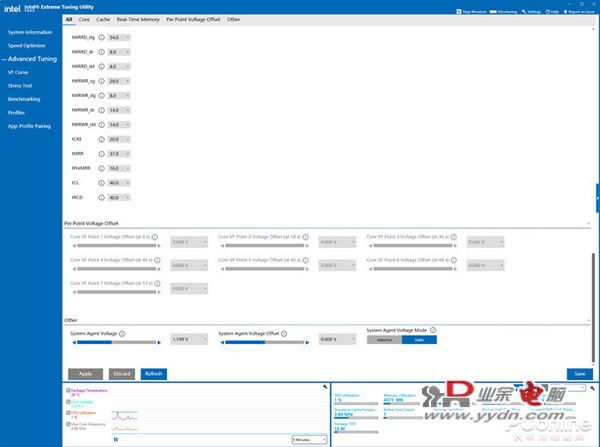Click the info icon next to tRCD
The image size is (600, 447).
pyautogui.click(x=101, y=197)
